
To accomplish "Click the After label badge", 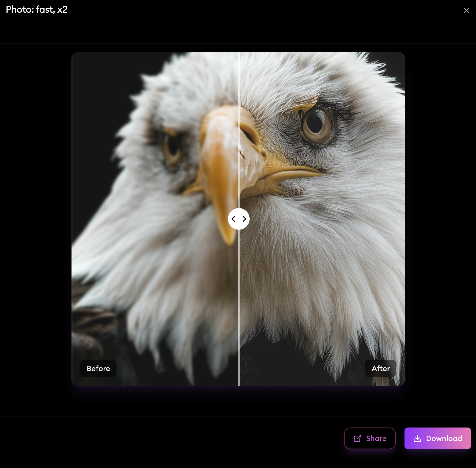I will [380, 368].
